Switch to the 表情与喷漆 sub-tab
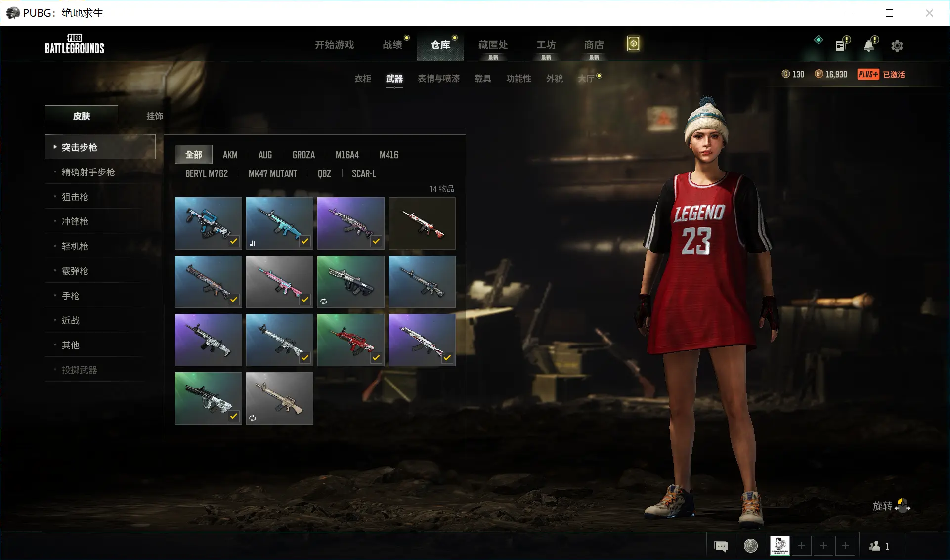This screenshot has width=950, height=560. point(438,79)
